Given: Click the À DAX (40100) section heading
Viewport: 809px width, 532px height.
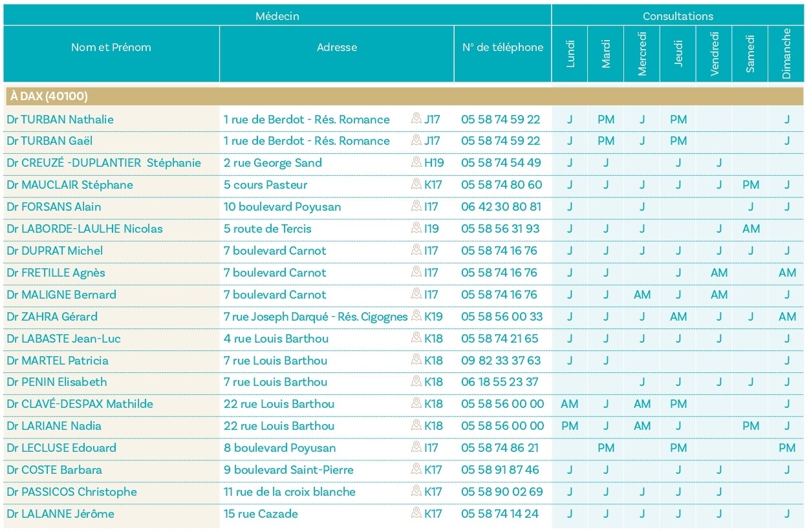Looking at the screenshot, I should tap(404, 96).
